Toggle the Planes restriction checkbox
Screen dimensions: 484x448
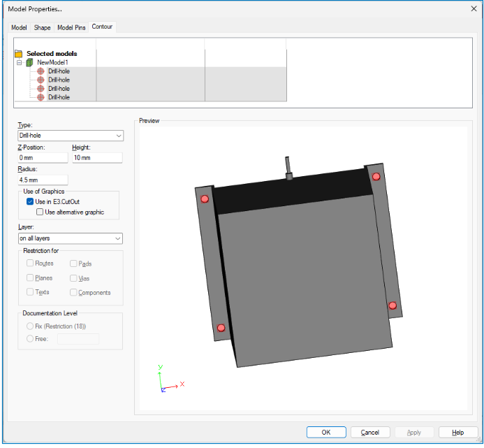coord(30,277)
